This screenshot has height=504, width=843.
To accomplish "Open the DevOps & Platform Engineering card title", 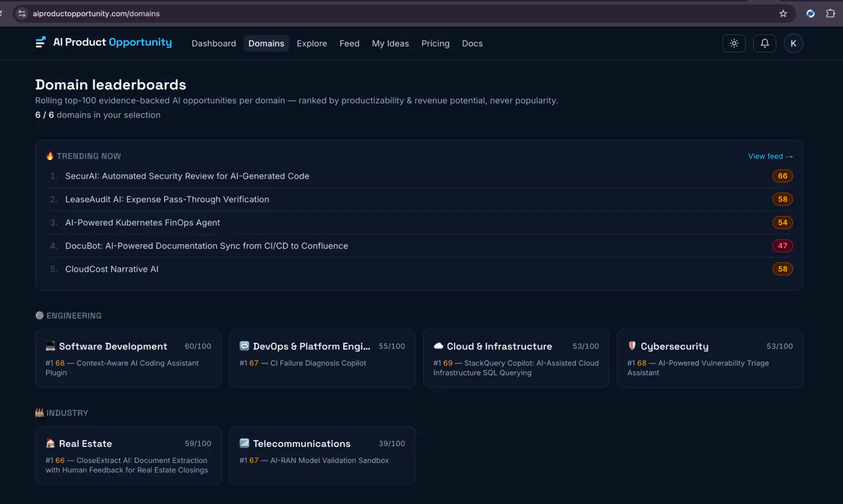I will [x=311, y=346].
